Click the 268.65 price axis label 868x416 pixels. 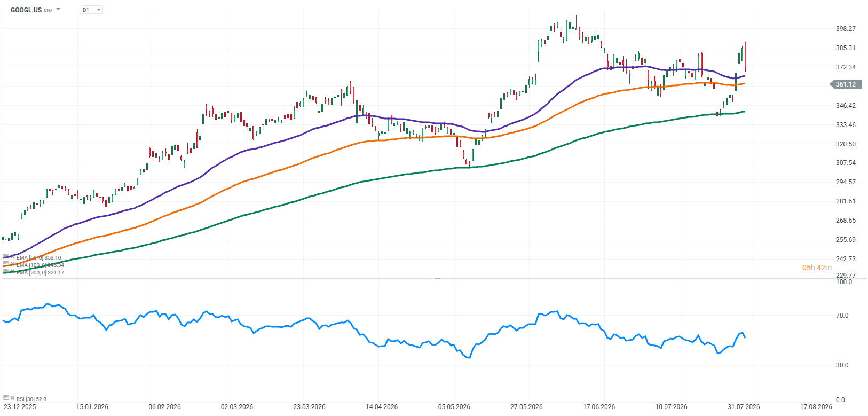(x=846, y=221)
